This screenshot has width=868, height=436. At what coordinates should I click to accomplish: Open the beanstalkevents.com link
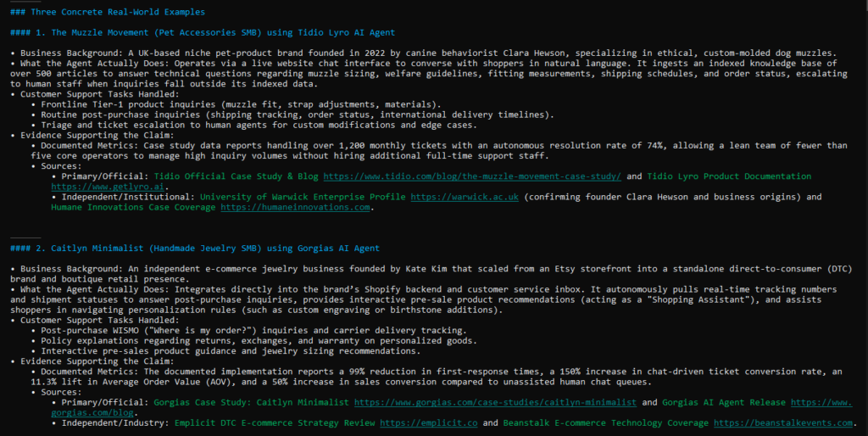coord(782,422)
